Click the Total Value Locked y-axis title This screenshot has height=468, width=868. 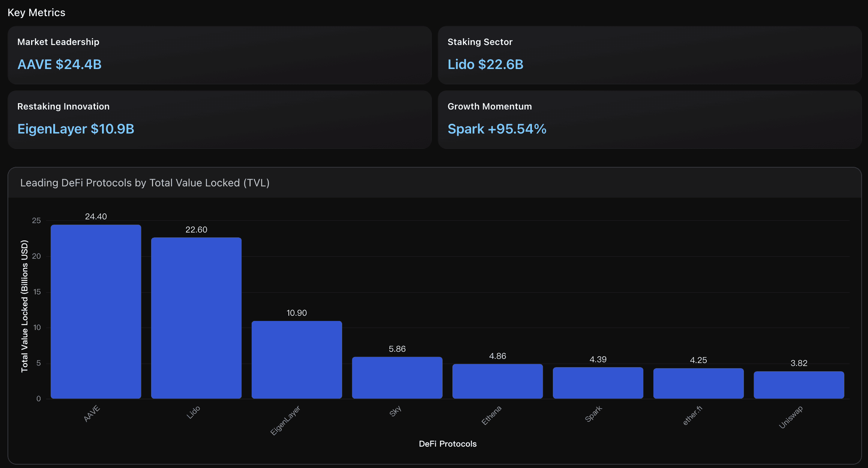[x=25, y=306]
